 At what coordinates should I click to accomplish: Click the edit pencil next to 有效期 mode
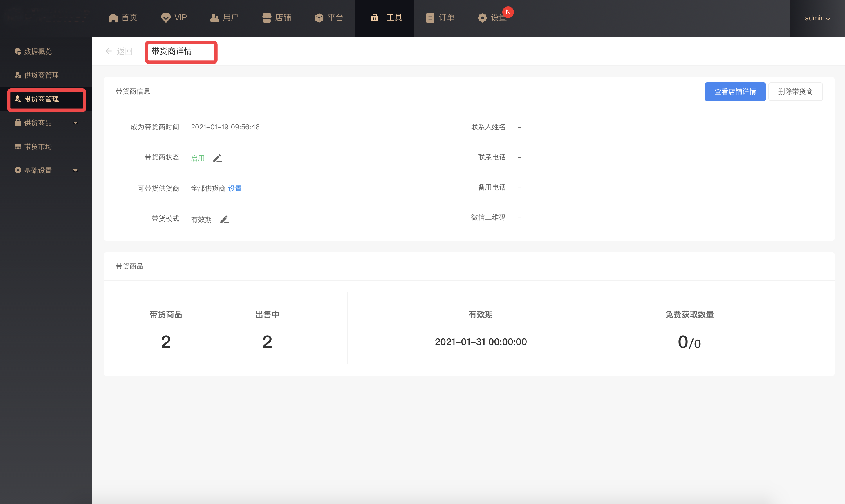pyautogui.click(x=224, y=220)
